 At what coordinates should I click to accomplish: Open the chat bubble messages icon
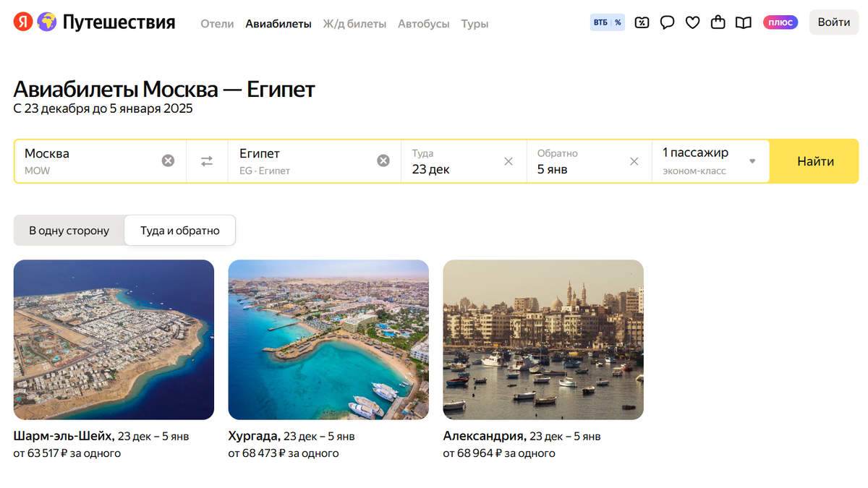tap(667, 22)
